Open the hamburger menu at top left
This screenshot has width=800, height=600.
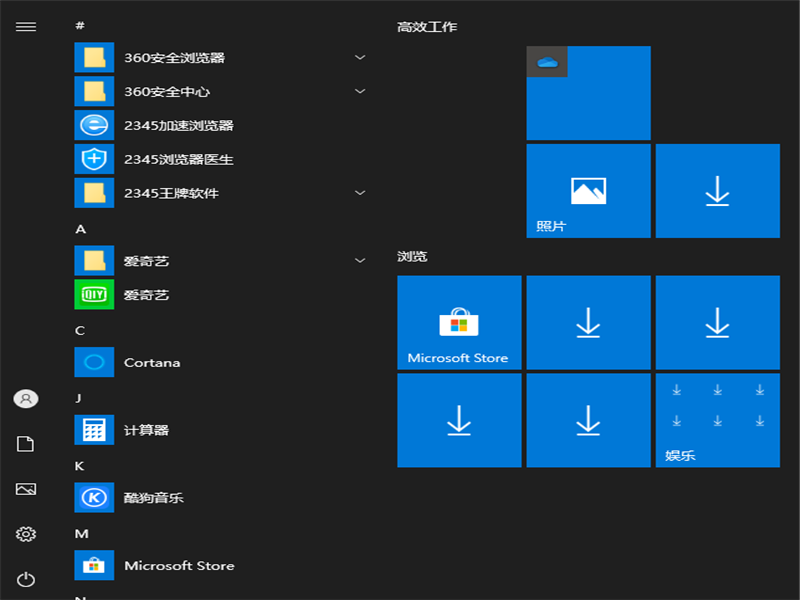pyautogui.click(x=25, y=27)
